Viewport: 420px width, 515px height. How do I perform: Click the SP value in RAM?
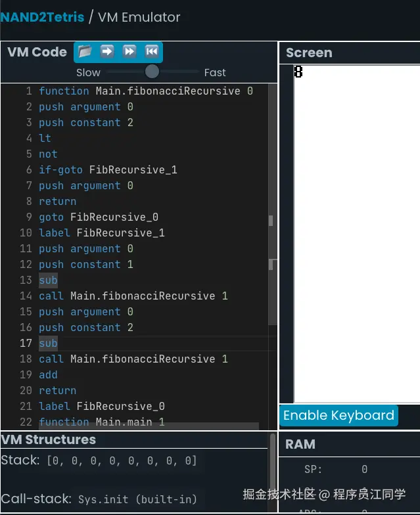[x=364, y=469]
